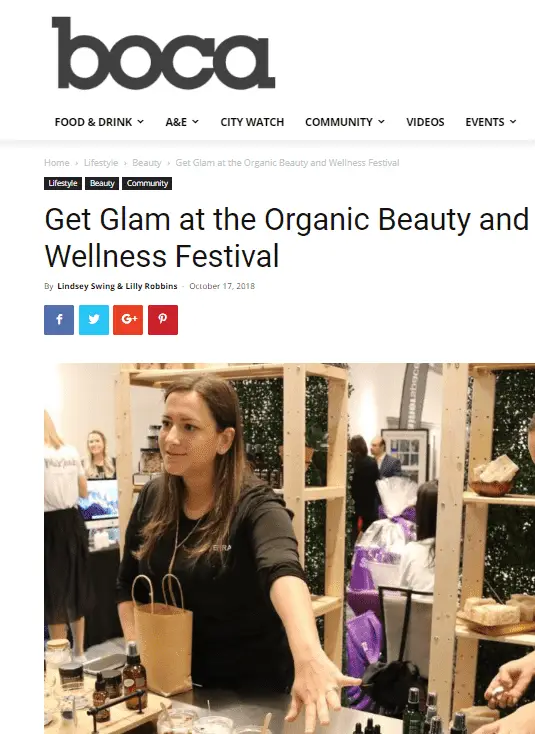Open the City Watch menu item
535x734 pixels.
[x=252, y=122]
